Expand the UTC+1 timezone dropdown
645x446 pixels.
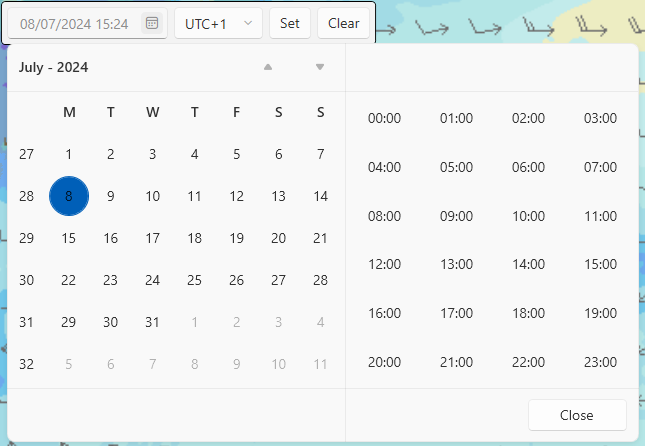tap(218, 23)
